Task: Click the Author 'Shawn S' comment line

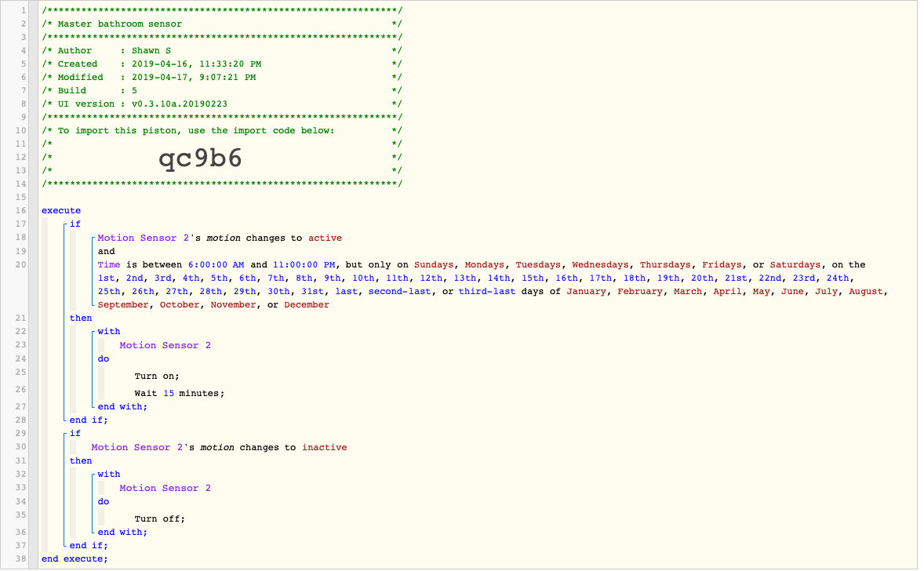Action: (x=221, y=51)
